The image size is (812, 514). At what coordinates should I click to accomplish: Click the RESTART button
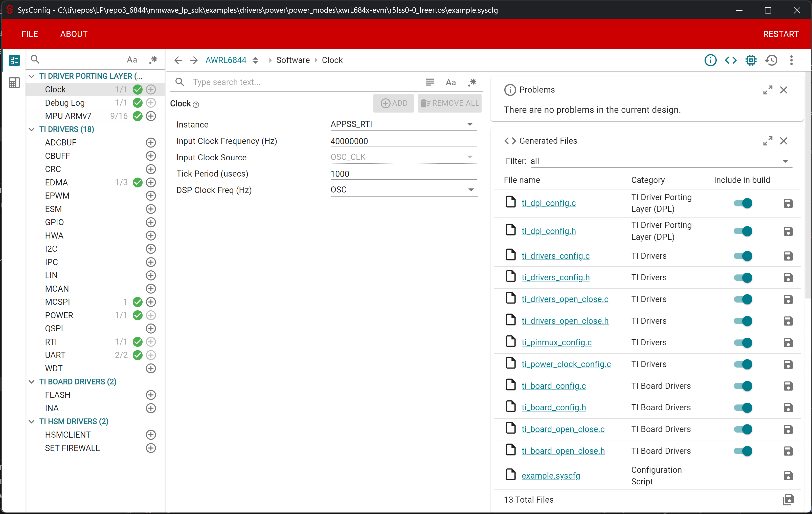781,34
